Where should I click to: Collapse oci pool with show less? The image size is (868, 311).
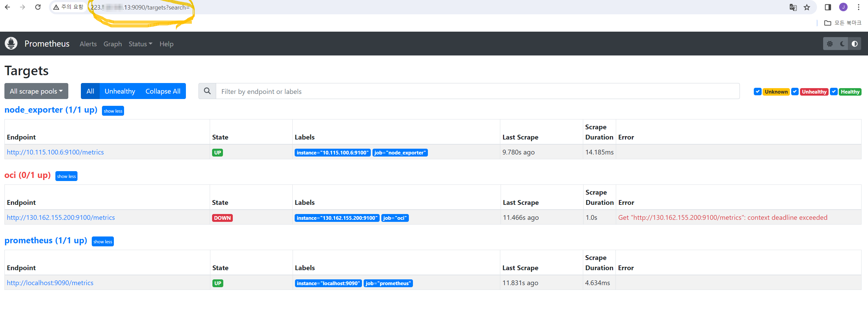[x=66, y=176]
